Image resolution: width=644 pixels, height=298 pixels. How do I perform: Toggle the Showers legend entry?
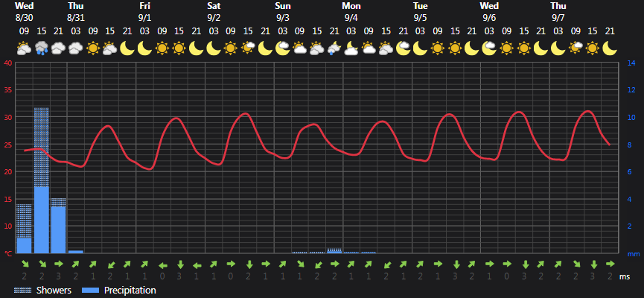coord(42,291)
